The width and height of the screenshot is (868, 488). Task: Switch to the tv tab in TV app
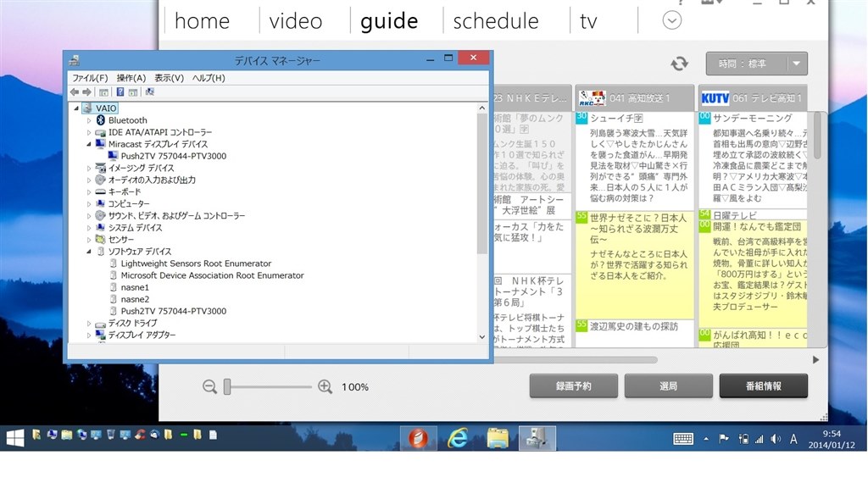588,21
